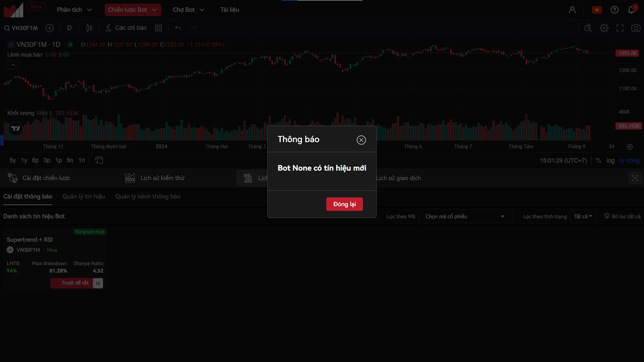The width and height of the screenshot is (644, 362).
Task: Open the notifications bell
Action: click(x=632, y=10)
